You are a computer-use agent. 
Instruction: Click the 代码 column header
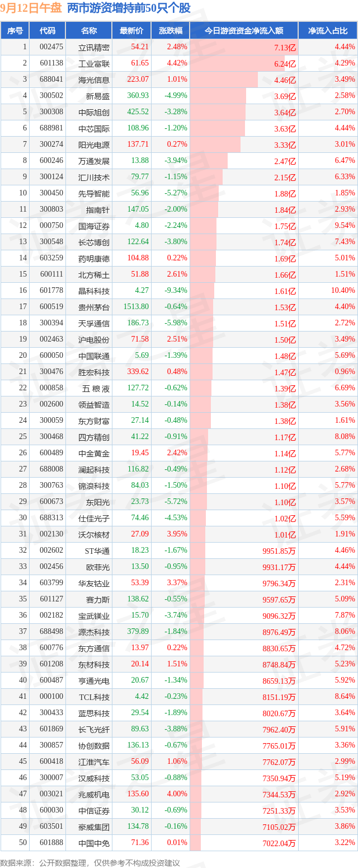[x=48, y=31]
